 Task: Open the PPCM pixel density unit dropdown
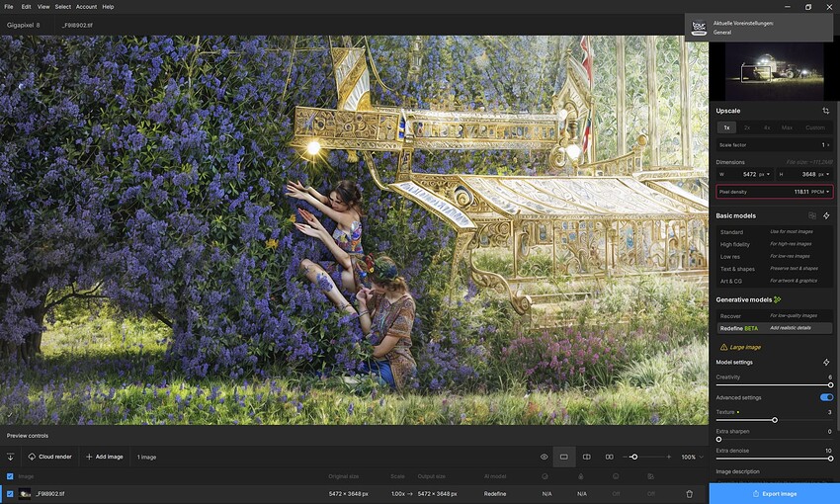[x=820, y=192]
